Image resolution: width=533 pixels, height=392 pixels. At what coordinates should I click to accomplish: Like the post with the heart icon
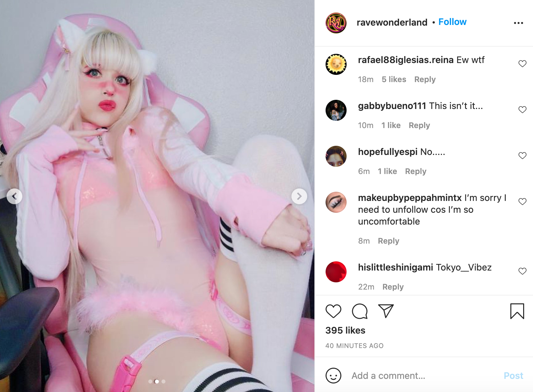coord(333,311)
